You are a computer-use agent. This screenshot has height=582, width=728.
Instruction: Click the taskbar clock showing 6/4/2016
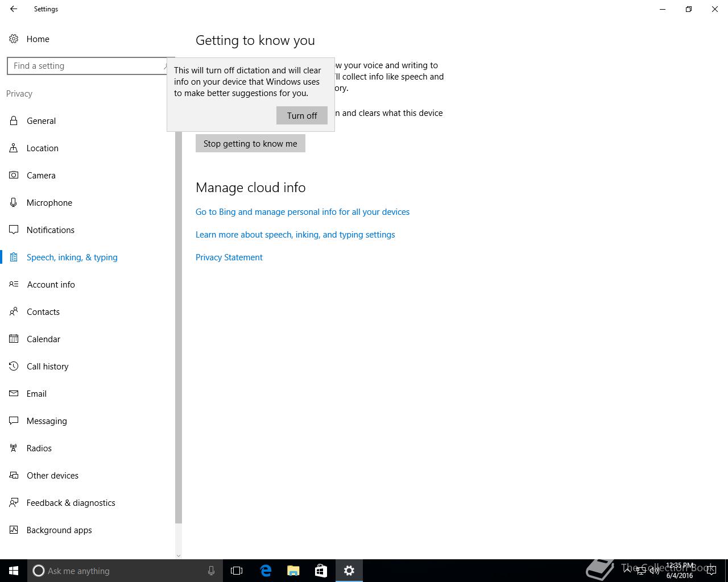tap(680, 571)
